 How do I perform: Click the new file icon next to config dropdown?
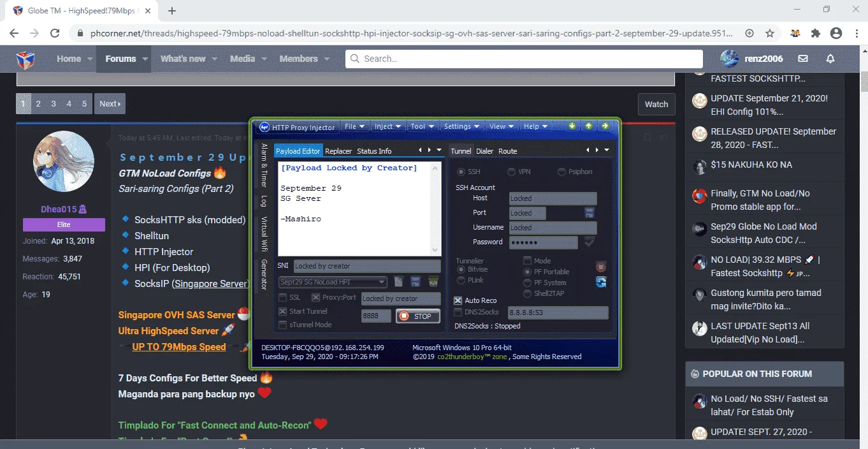(398, 282)
